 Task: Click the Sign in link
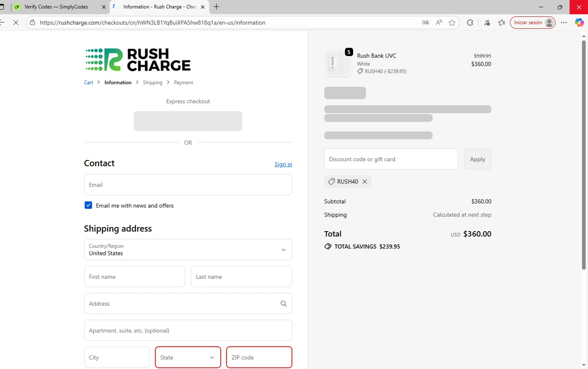(x=283, y=164)
